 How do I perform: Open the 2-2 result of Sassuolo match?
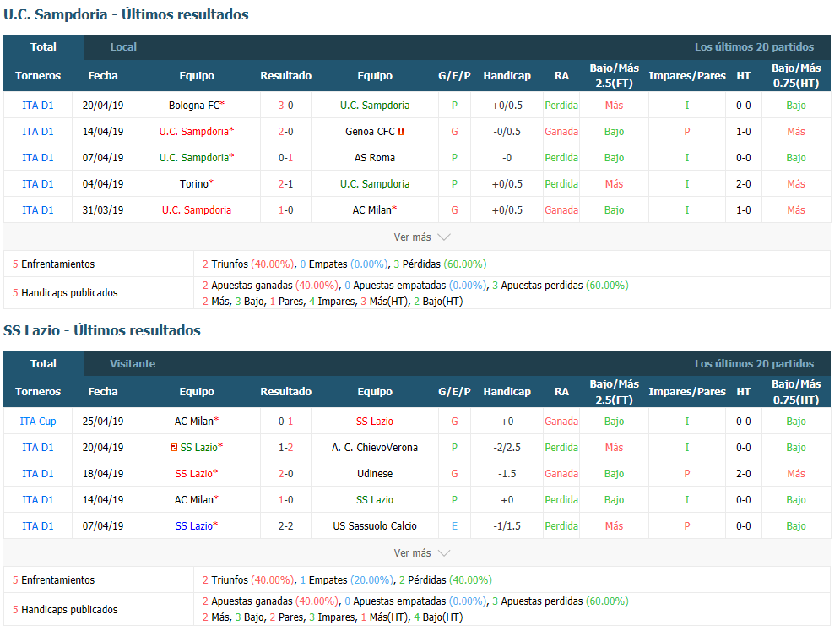click(x=285, y=526)
